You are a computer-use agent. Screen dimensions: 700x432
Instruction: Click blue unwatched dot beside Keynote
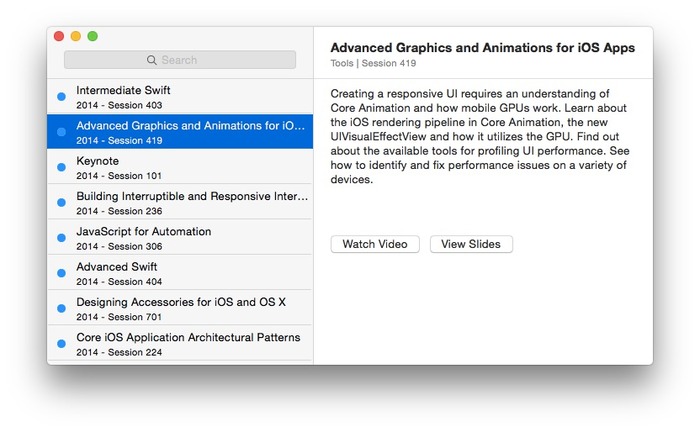point(62,167)
